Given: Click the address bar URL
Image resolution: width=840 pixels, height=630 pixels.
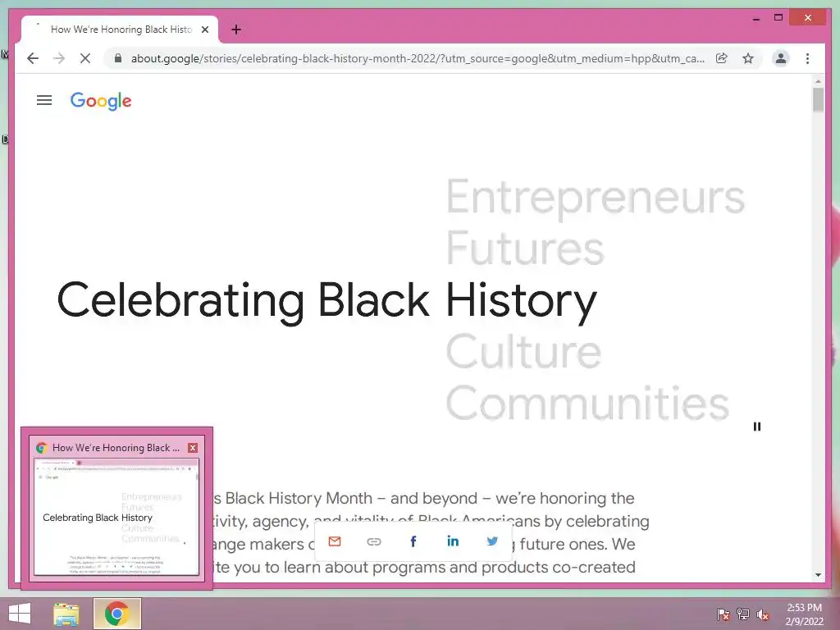Looking at the screenshot, I should coord(418,58).
